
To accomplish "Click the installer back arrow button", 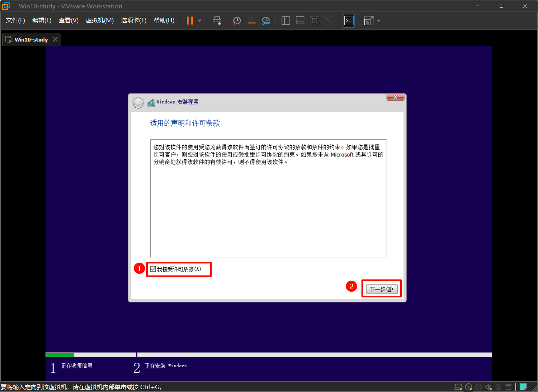I will pos(138,103).
